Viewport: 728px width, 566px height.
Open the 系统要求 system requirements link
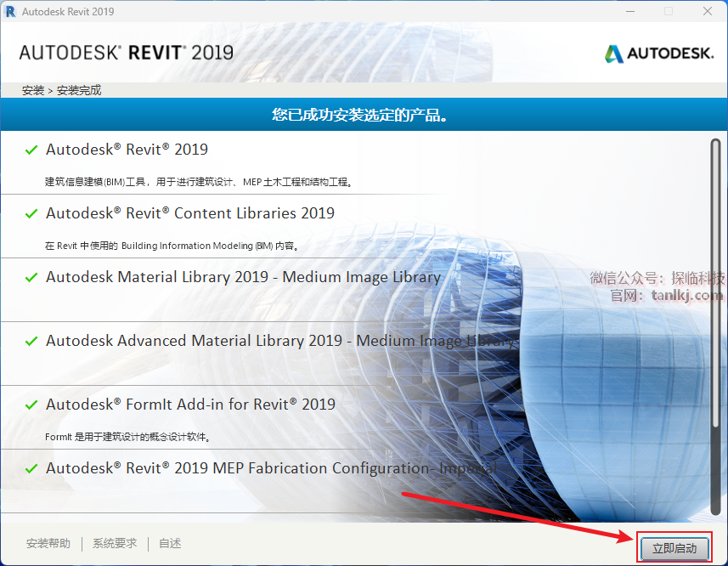(115, 544)
